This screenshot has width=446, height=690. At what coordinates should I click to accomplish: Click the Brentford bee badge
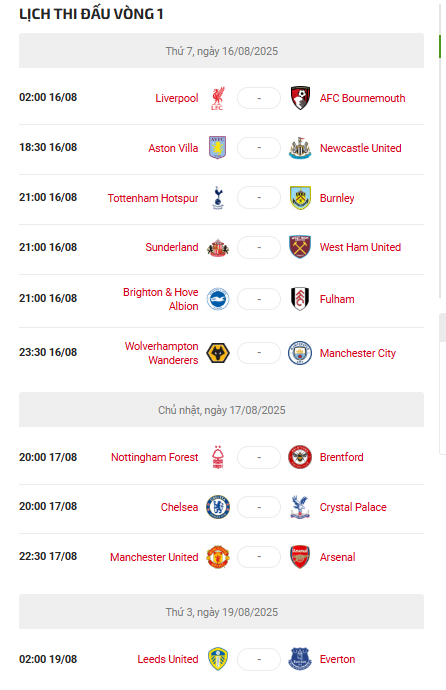(300, 457)
